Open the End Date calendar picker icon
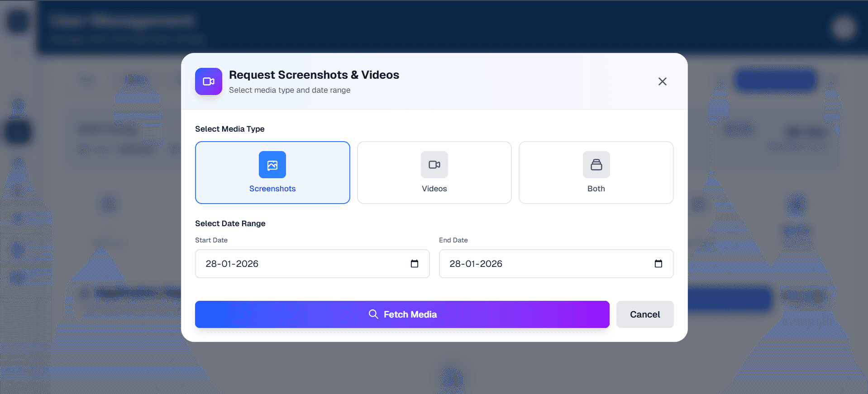This screenshot has width=868, height=394. coord(658,264)
